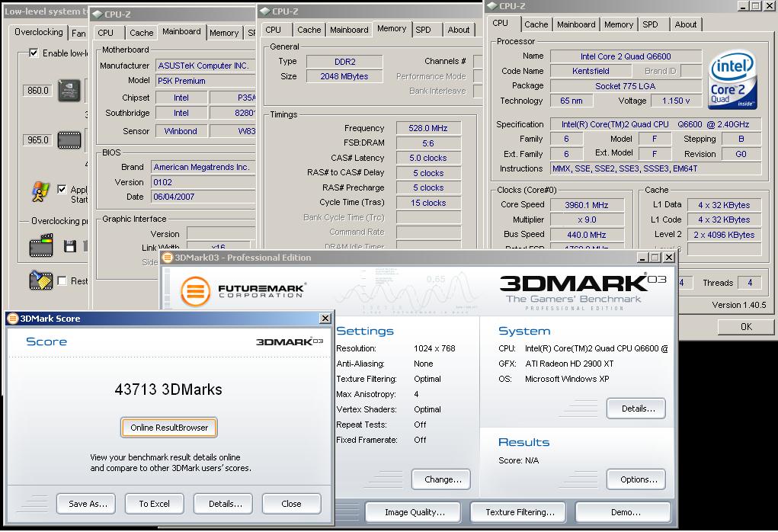
Task: Click the Core Speed 3960.1 MHz value
Action: tap(587, 205)
